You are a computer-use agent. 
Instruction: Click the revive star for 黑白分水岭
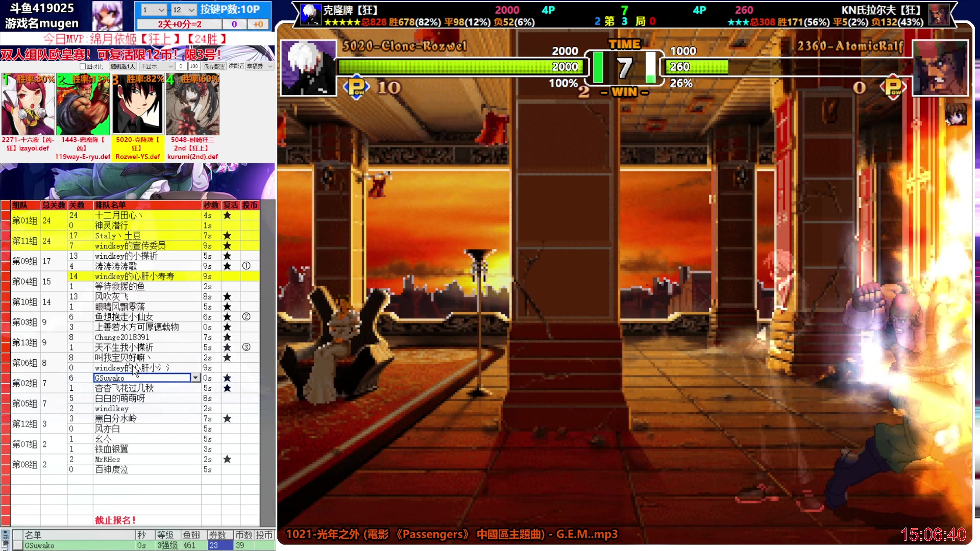pyautogui.click(x=227, y=419)
